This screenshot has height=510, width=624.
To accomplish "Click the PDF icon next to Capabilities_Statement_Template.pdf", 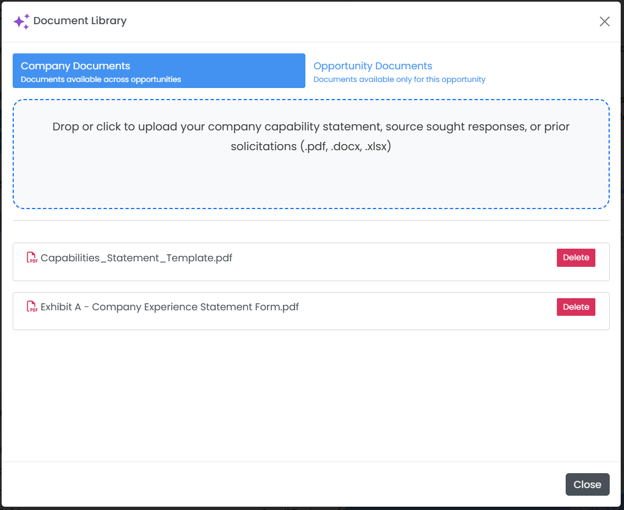I will (x=31, y=258).
